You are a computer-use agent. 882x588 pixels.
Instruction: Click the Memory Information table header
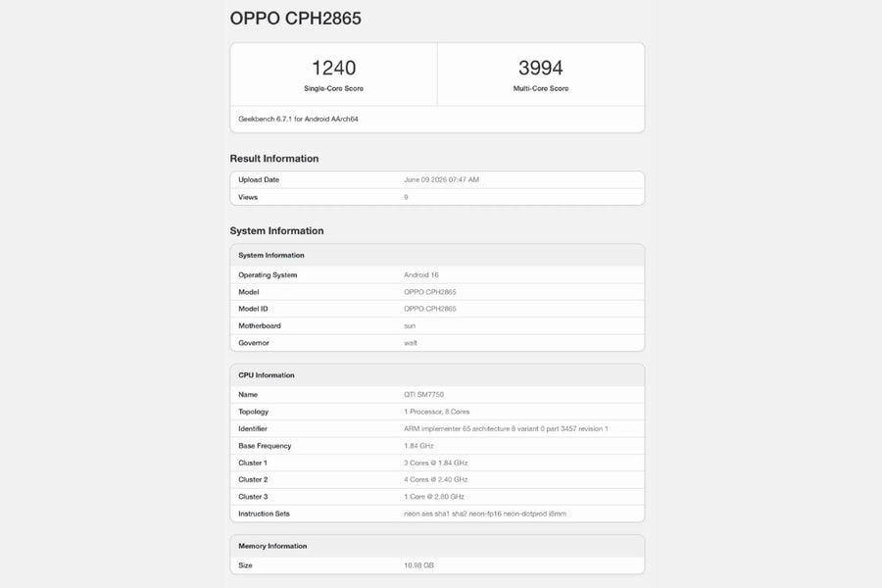[x=437, y=546]
